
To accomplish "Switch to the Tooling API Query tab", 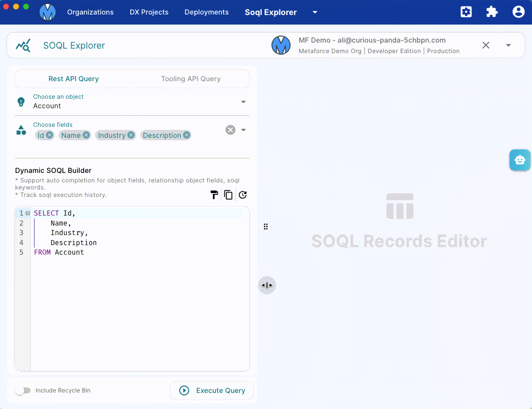I will tap(191, 79).
